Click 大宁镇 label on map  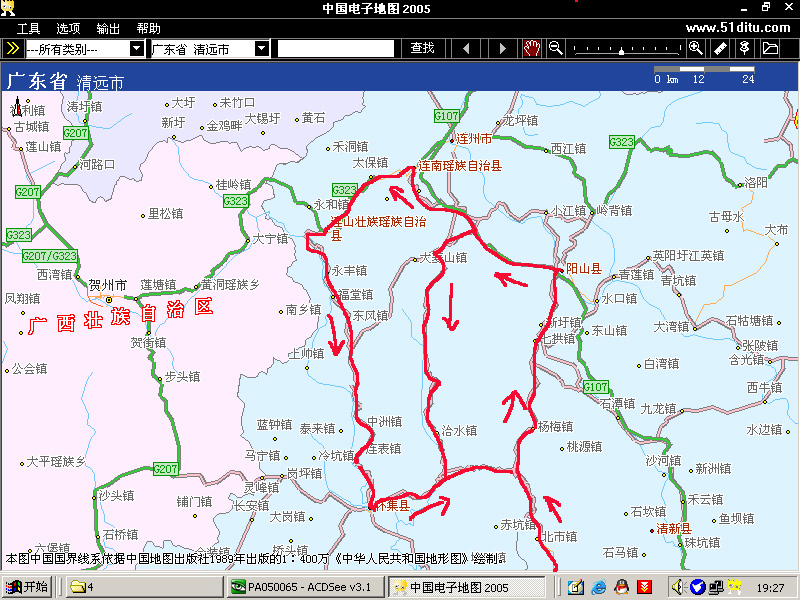coord(270,239)
